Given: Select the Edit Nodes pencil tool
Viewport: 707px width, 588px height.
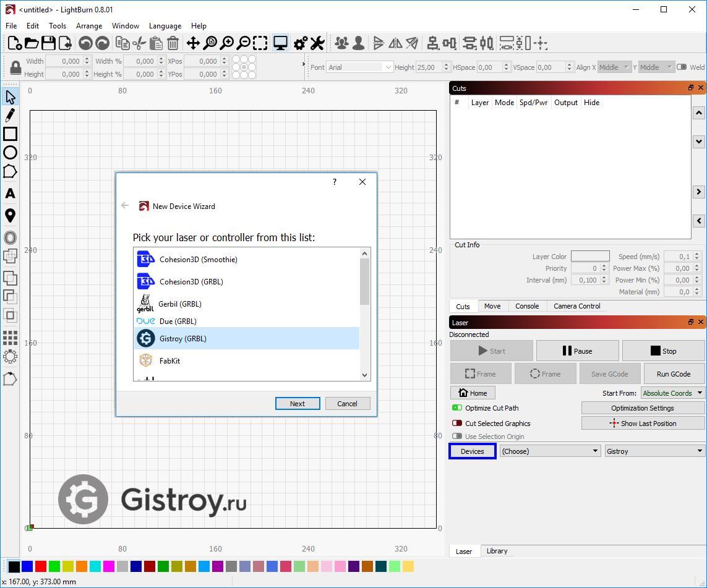Looking at the screenshot, I should pos(10,114).
